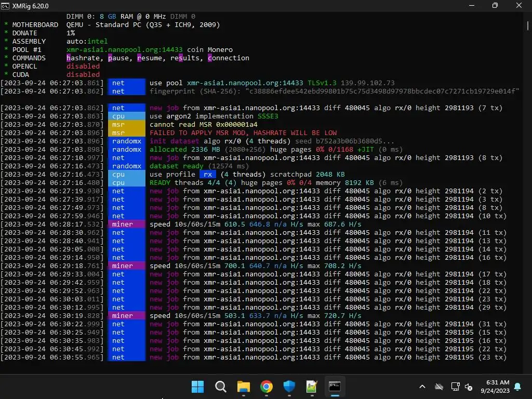Click the miner tag at 06:29:18.761

pyautogui.click(x=127, y=265)
